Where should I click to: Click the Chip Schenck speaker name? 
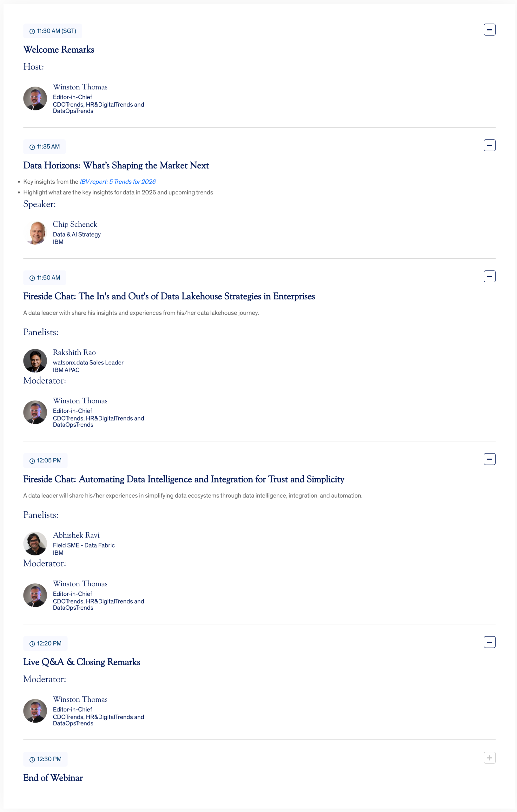coord(75,225)
